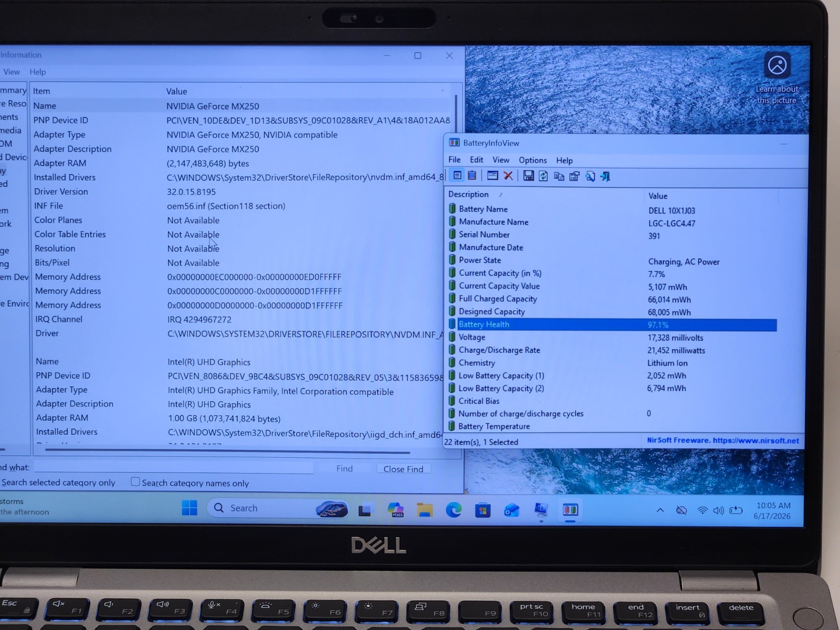Image resolution: width=840 pixels, height=630 pixels.
Task: Click the Intel(R) UHD Graphics Name value
Action: tap(209, 362)
